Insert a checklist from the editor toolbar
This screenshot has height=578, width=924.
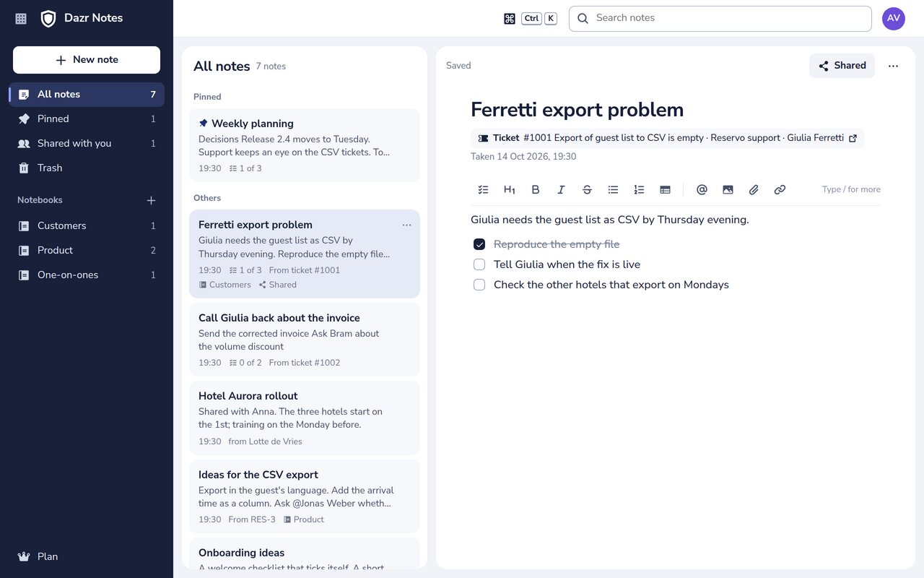click(484, 189)
